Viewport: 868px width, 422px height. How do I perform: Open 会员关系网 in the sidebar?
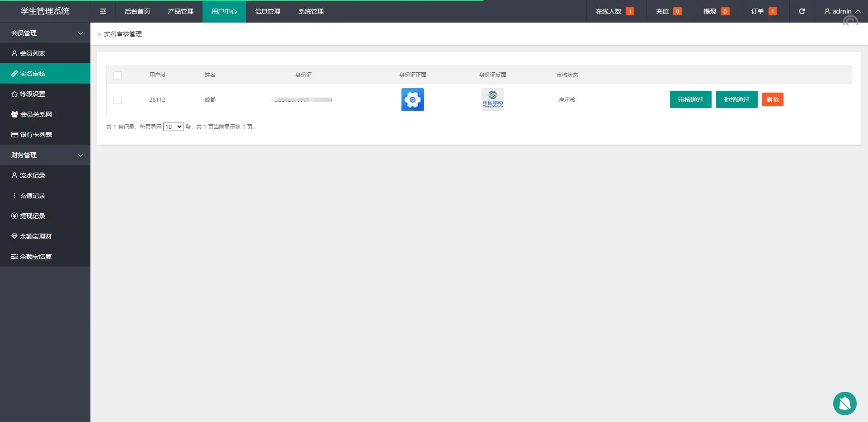click(x=36, y=114)
